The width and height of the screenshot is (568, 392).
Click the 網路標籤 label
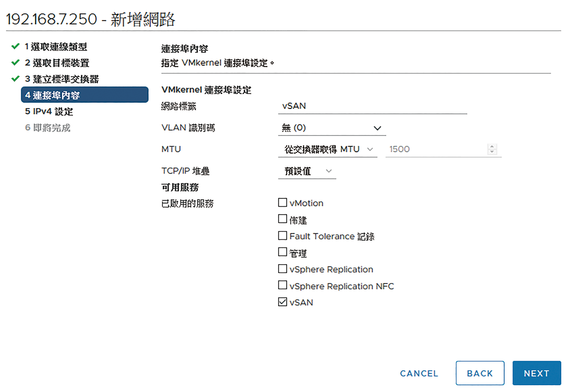point(179,106)
